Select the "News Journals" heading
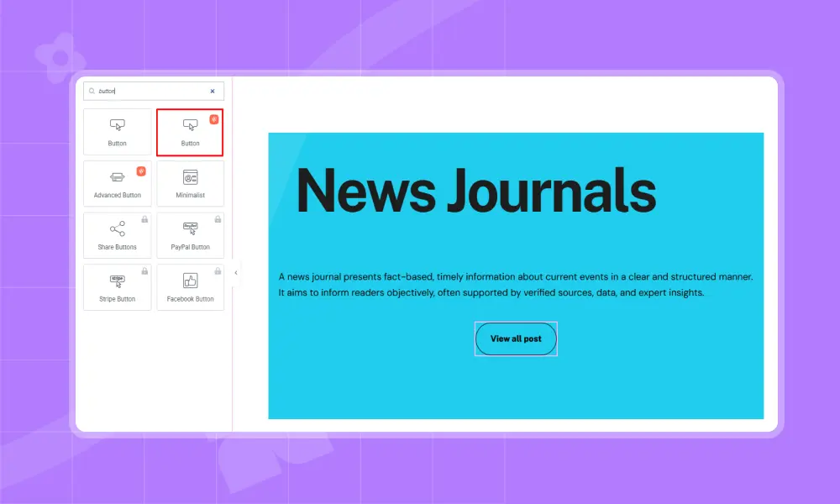The image size is (840, 504). click(x=475, y=190)
